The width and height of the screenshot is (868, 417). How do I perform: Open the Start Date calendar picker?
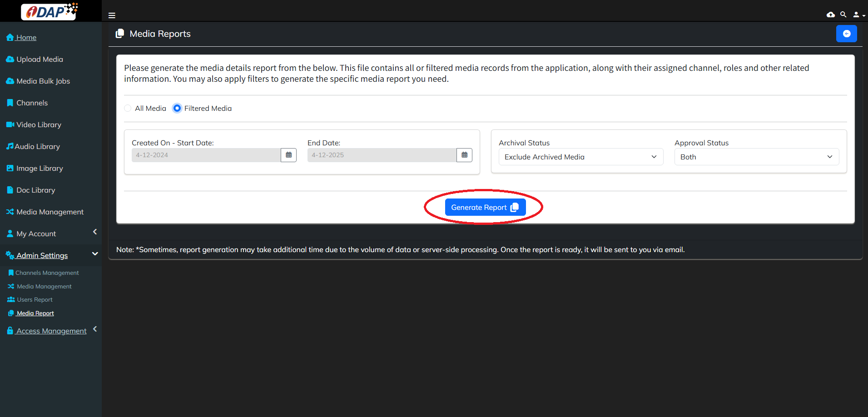pyautogui.click(x=288, y=155)
